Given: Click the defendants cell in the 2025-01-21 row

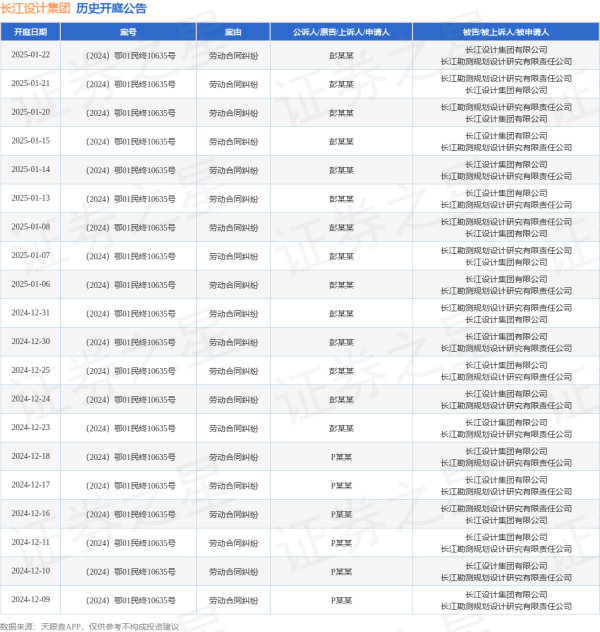Looking at the screenshot, I should click(x=506, y=84).
